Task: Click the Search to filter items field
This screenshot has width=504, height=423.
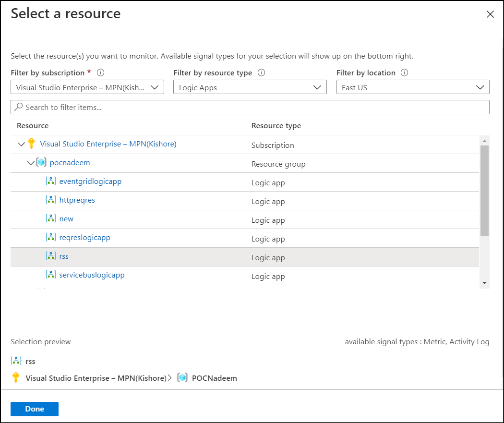Action: click(250, 107)
